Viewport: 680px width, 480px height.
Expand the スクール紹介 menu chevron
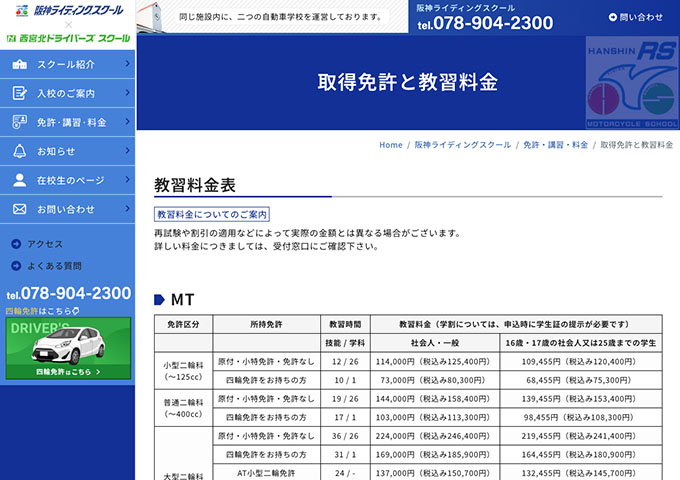tap(128, 64)
